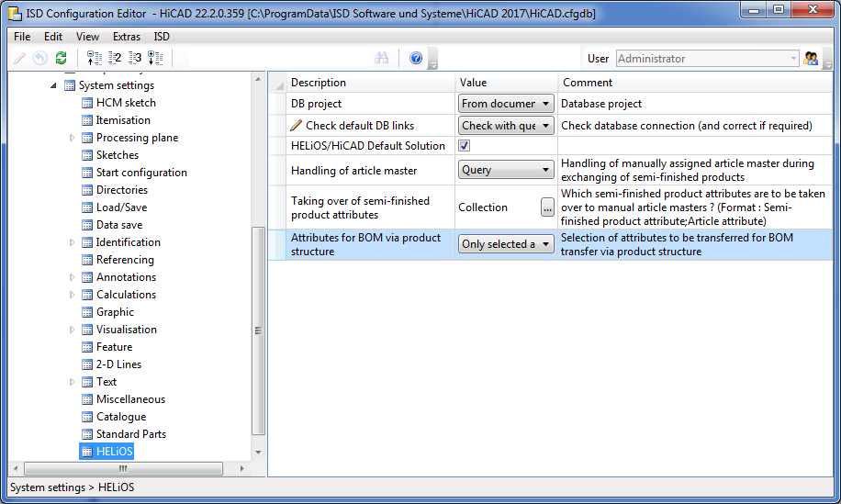
Task: Click the tree scroll right arrow
Action: pyautogui.click(x=241, y=468)
